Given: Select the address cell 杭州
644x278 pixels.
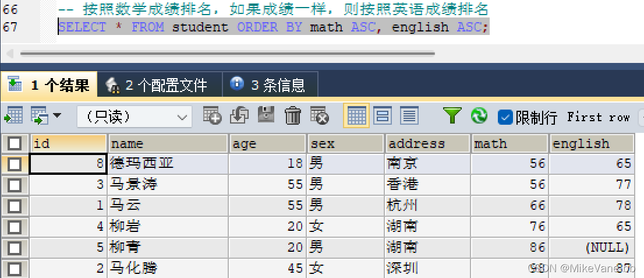Looking at the screenshot, I should coord(427,206).
